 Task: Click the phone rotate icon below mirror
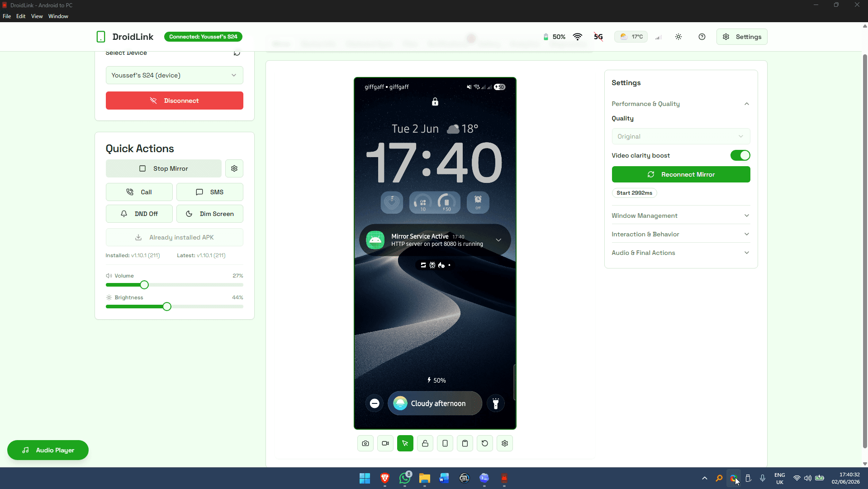coord(445,443)
